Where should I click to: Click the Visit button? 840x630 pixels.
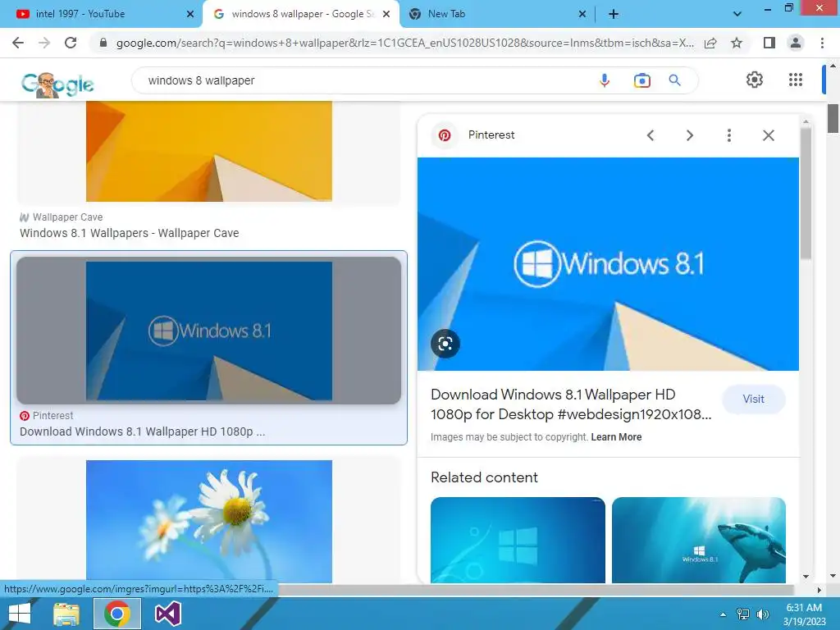[753, 399]
